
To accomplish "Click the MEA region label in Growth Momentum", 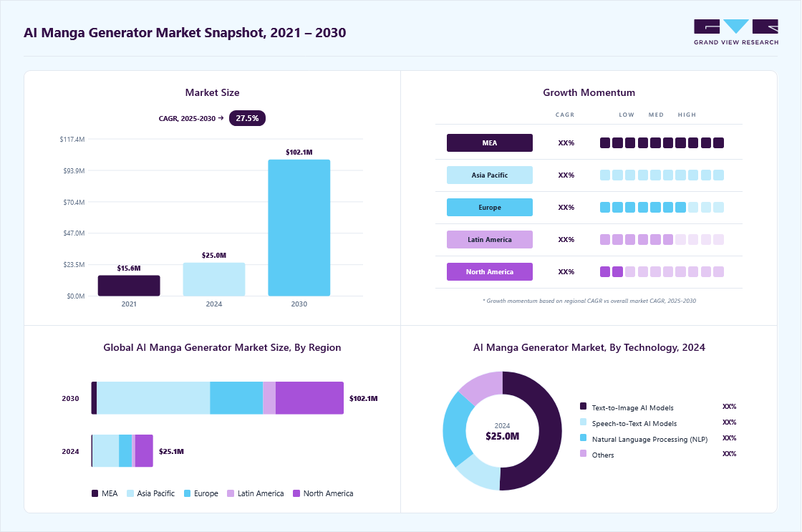I will point(490,142).
